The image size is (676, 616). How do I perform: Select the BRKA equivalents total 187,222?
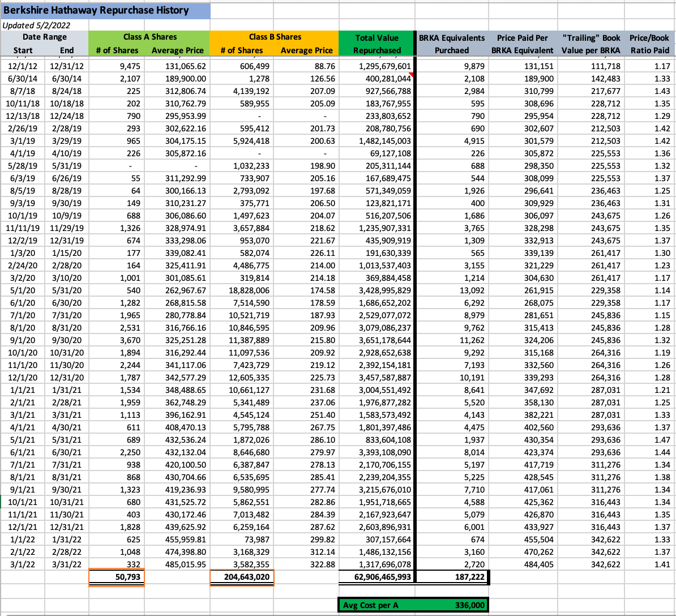(x=451, y=577)
